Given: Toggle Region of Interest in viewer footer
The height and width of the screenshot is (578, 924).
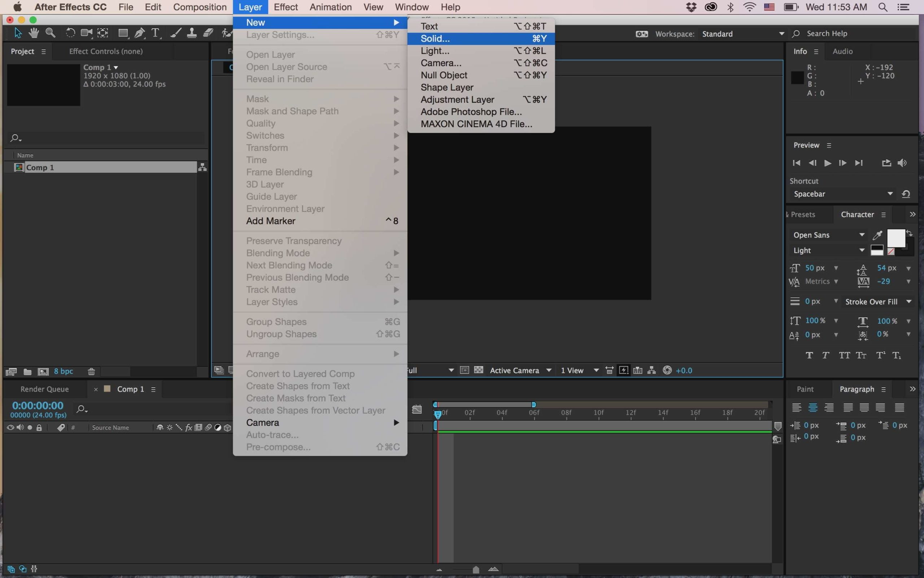Looking at the screenshot, I should 464,370.
